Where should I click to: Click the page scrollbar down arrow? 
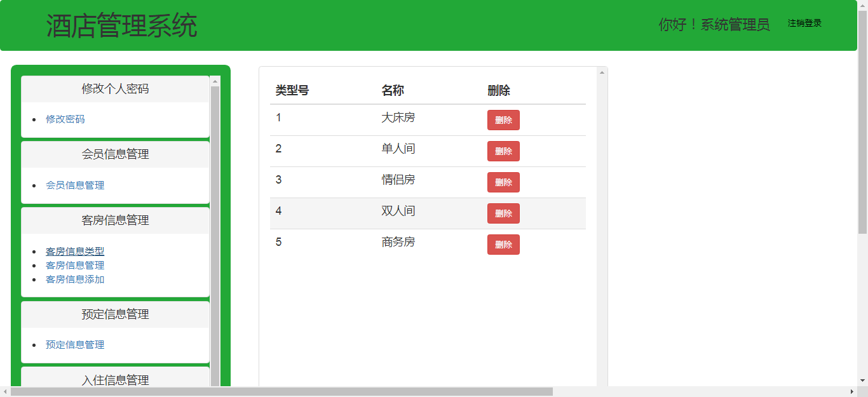862,380
